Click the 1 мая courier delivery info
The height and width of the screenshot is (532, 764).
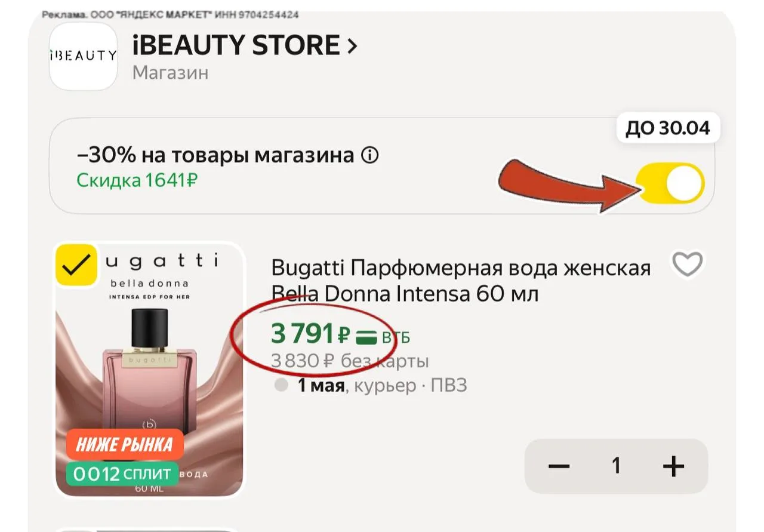(382, 386)
